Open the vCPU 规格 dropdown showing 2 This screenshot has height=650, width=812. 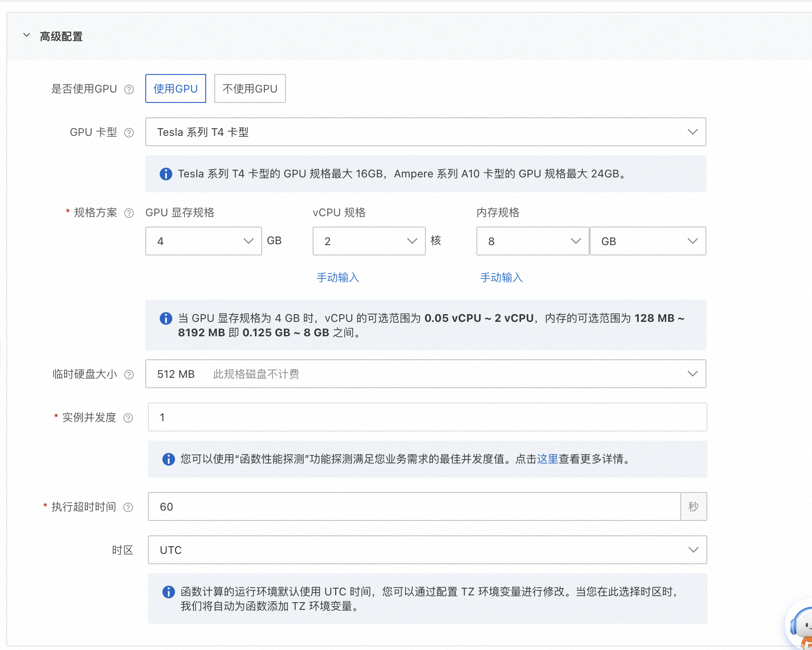point(369,241)
